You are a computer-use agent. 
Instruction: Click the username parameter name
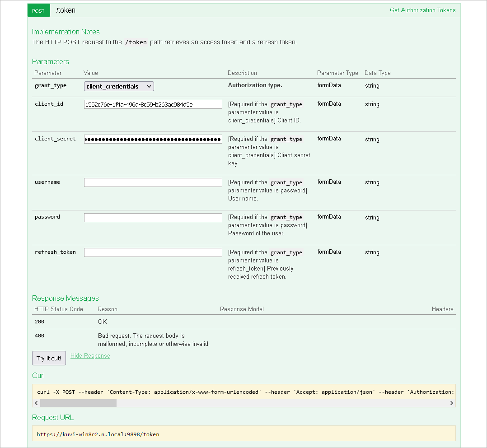[47, 182]
